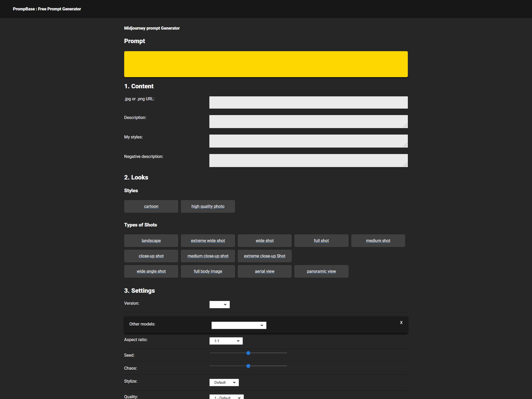Click the 'Stylize:' label
532x399 pixels.
(x=131, y=381)
